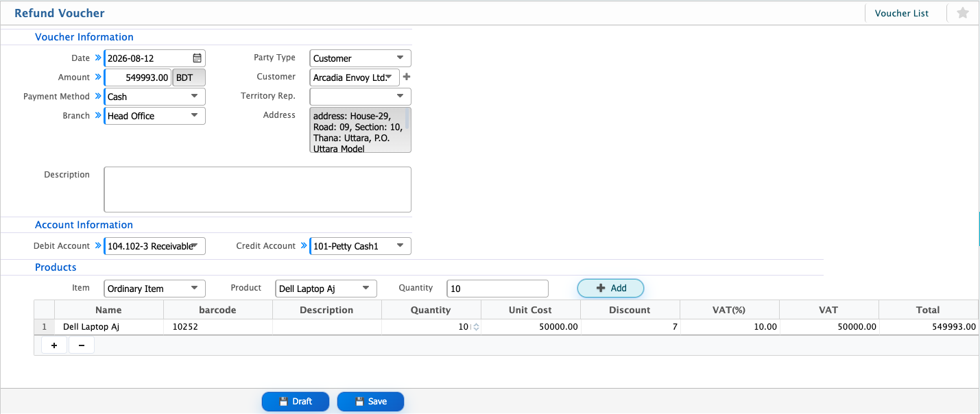Save the refund voucher
Image resolution: width=980 pixels, height=414 pixels.
(x=370, y=402)
